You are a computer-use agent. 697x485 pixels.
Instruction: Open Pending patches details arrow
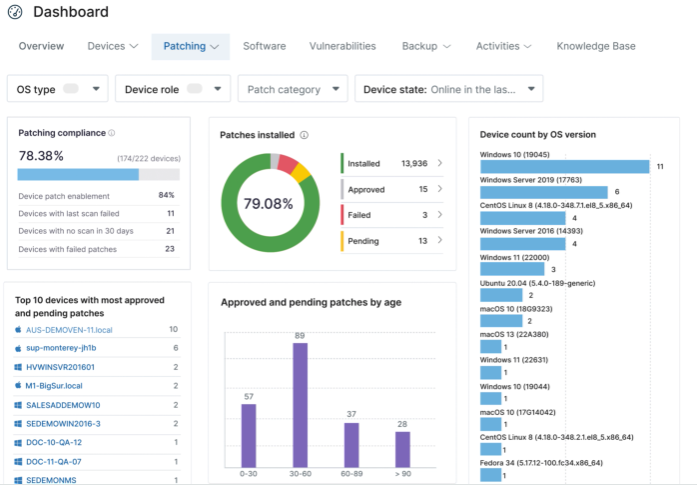(440, 240)
